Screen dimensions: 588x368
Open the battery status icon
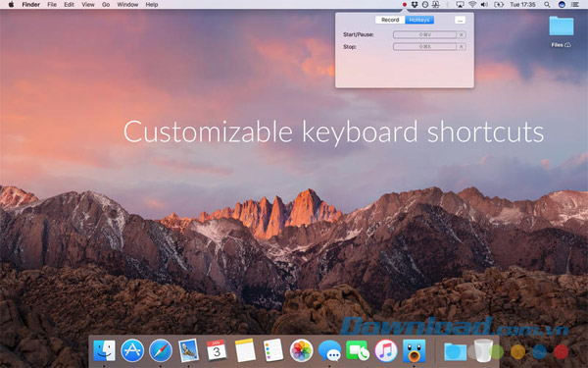tap(499, 5)
